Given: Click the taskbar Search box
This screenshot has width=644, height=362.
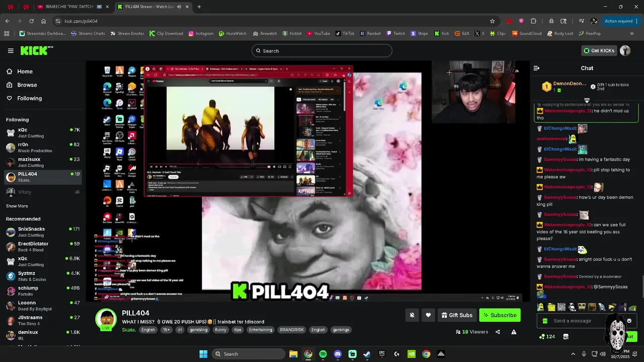Looking at the screenshot, I should pyautogui.click(x=249, y=354).
